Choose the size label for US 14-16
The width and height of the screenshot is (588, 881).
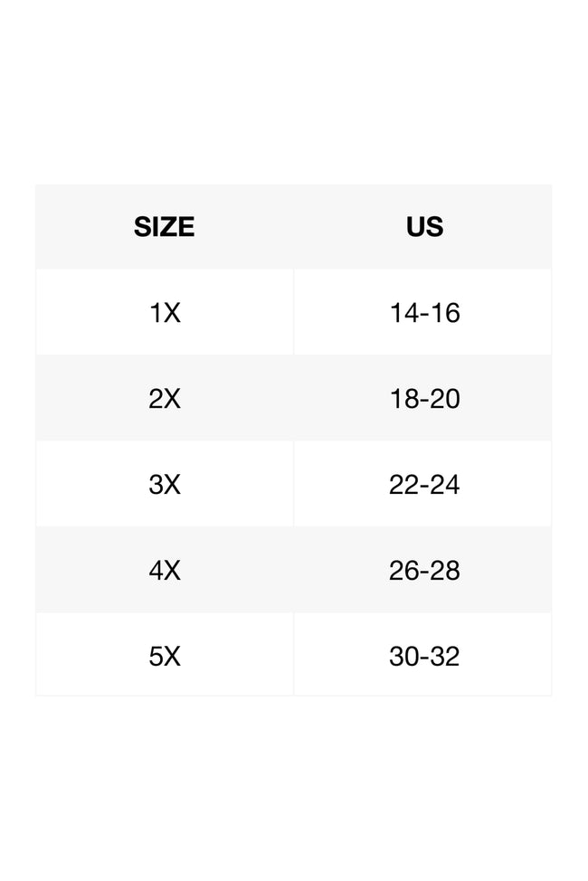click(x=165, y=313)
